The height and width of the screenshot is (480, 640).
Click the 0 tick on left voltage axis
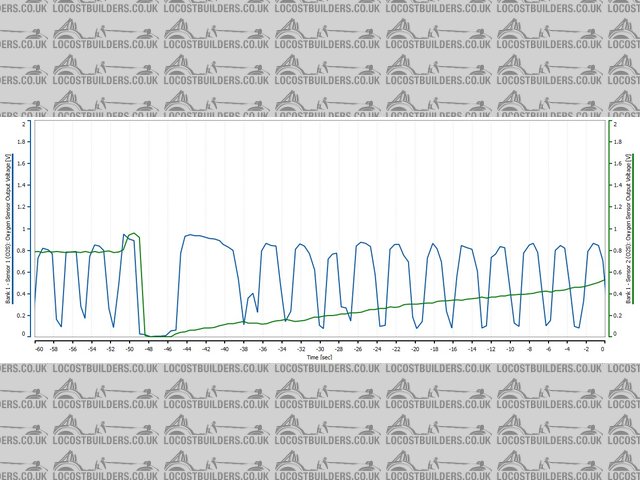tap(24, 334)
